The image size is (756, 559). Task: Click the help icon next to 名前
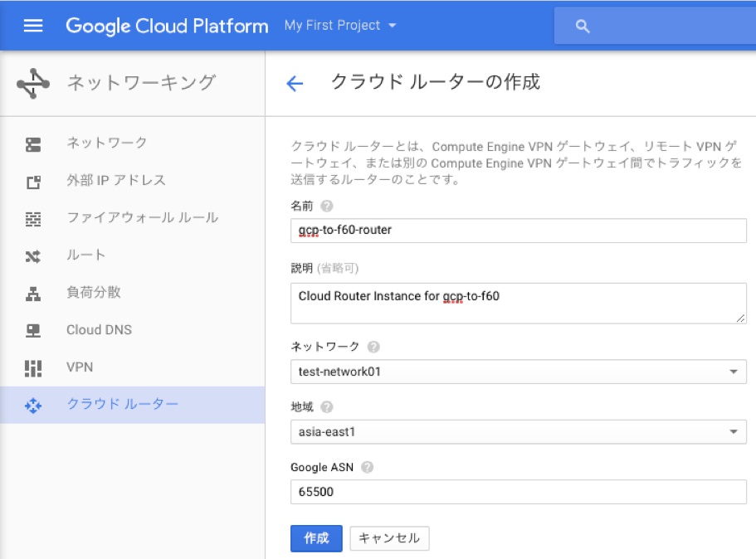click(326, 206)
